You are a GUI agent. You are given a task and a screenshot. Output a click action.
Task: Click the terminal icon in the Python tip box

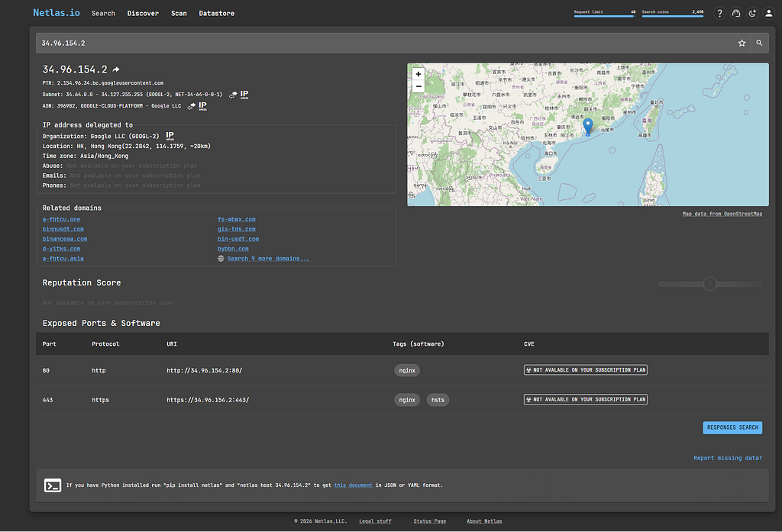tap(53, 485)
